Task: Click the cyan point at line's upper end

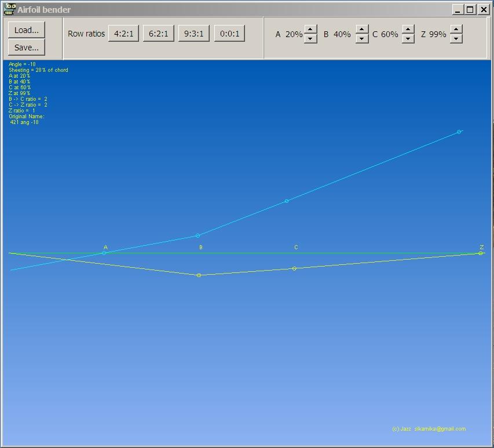Action: click(459, 132)
